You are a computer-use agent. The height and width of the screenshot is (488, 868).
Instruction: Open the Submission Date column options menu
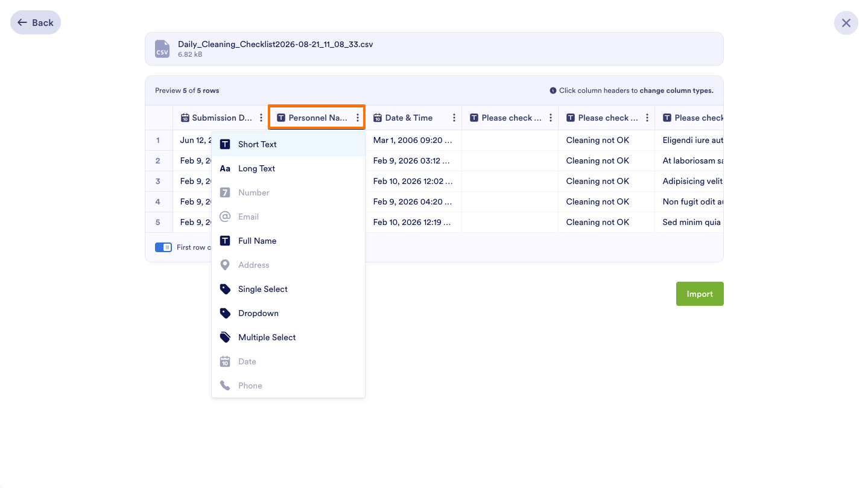(261, 118)
